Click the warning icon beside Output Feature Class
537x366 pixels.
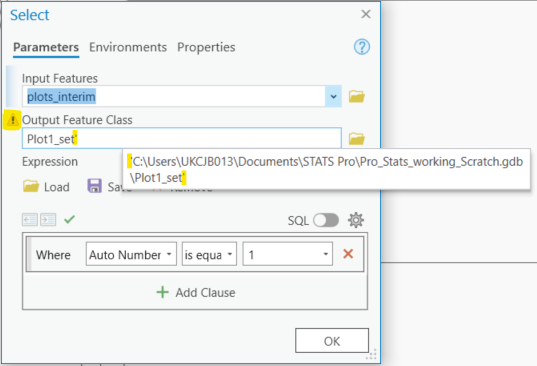point(13,120)
